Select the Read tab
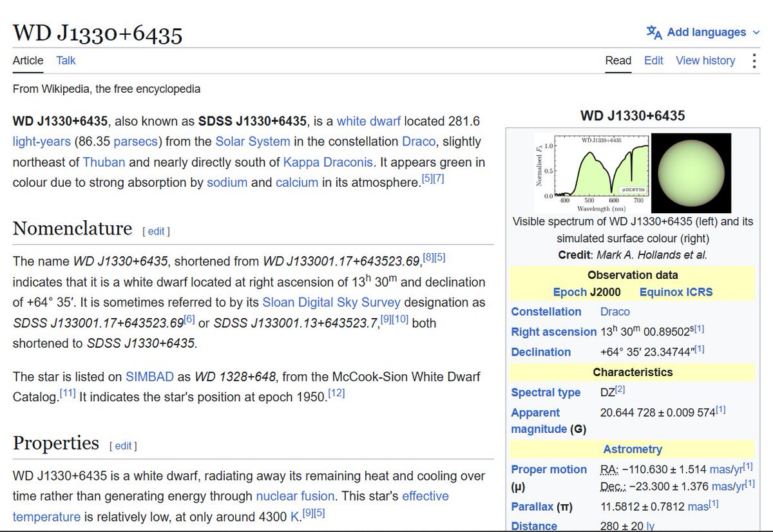773x532 pixels. pos(618,61)
